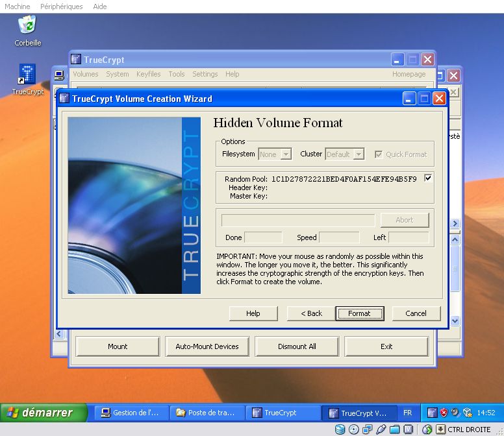This screenshot has width=504, height=436.
Task: Click the Windows démarrer start button
Action: click(x=44, y=413)
